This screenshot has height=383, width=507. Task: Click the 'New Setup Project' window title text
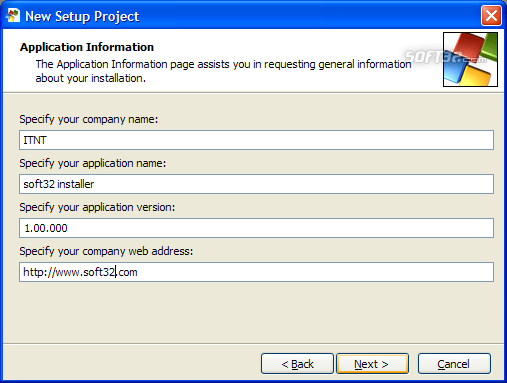(x=82, y=16)
